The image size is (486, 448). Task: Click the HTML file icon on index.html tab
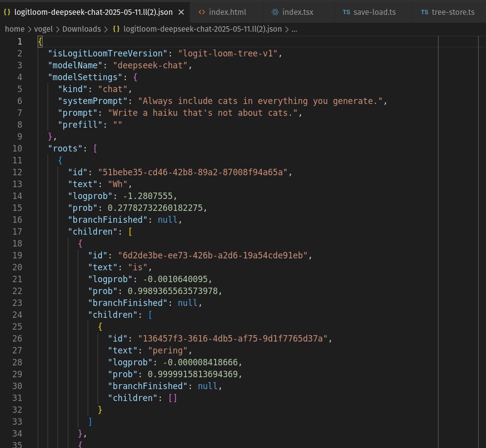[202, 12]
